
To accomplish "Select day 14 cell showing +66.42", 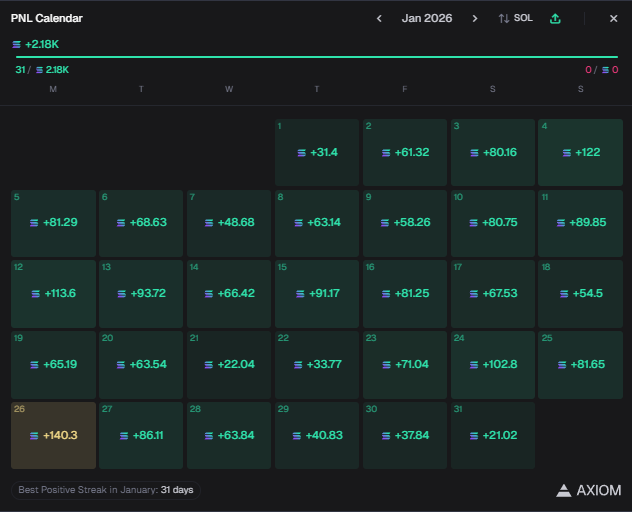I will [x=229, y=294].
